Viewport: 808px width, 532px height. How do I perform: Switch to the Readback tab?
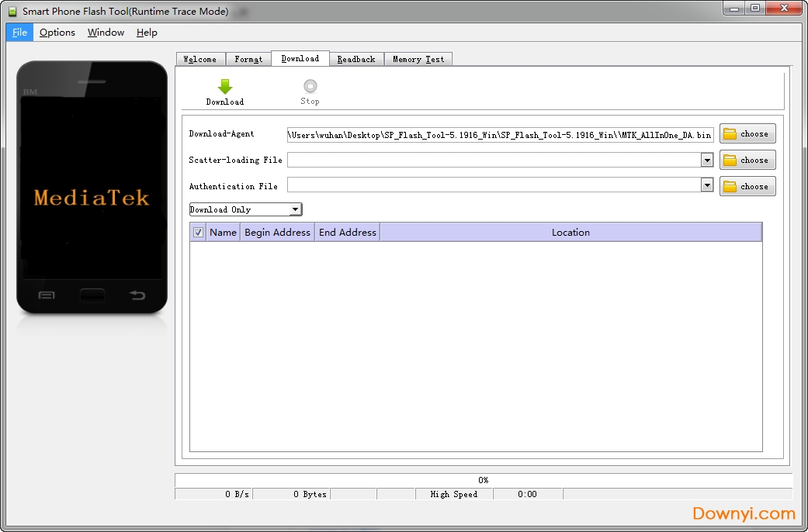coord(356,58)
